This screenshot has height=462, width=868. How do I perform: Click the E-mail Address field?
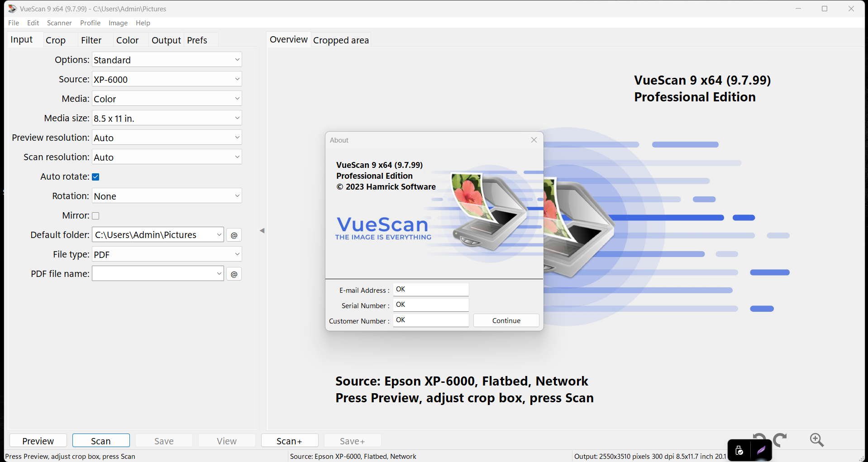click(x=431, y=290)
